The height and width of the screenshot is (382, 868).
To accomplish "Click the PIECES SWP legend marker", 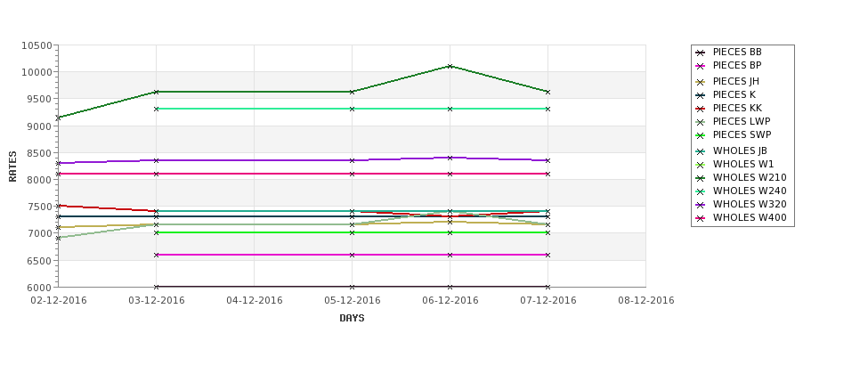I will [701, 135].
